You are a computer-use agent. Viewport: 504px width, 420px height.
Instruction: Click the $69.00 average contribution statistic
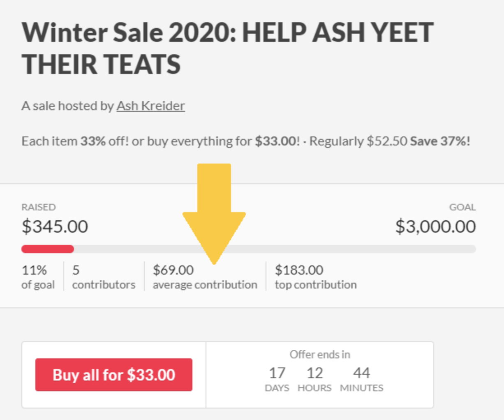pyautogui.click(x=205, y=277)
